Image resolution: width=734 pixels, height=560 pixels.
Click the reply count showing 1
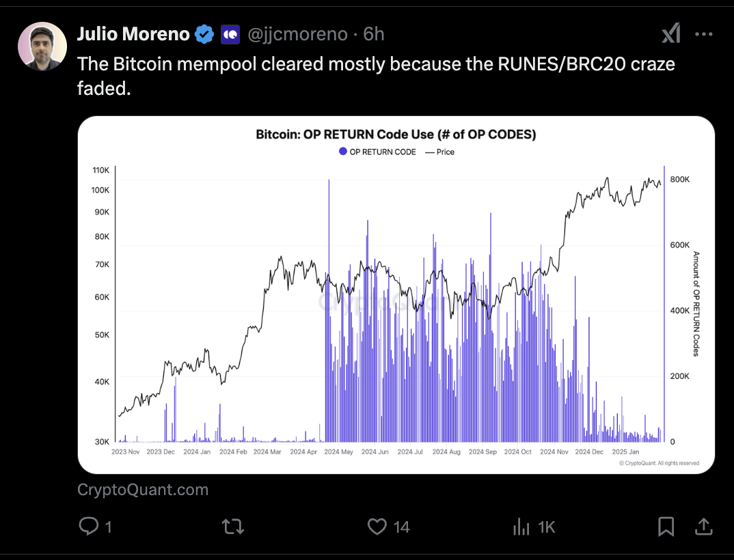pos(109,527)
